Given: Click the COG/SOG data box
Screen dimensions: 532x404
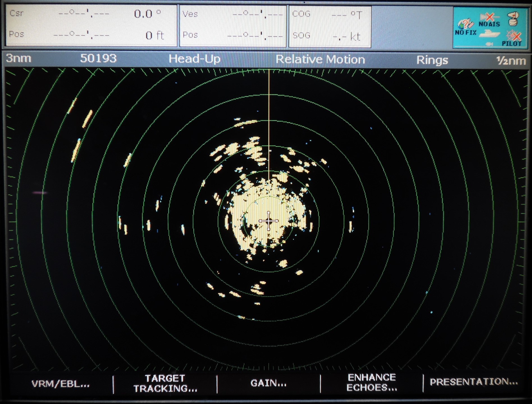Looking at the screenshot, I should coord(330,26).
